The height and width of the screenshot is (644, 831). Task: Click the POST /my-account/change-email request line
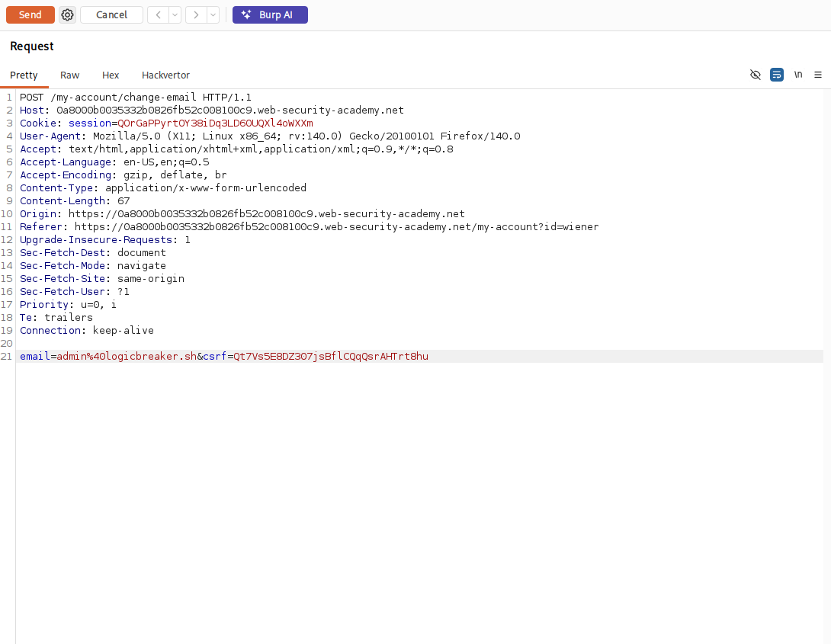click(136, 98)
